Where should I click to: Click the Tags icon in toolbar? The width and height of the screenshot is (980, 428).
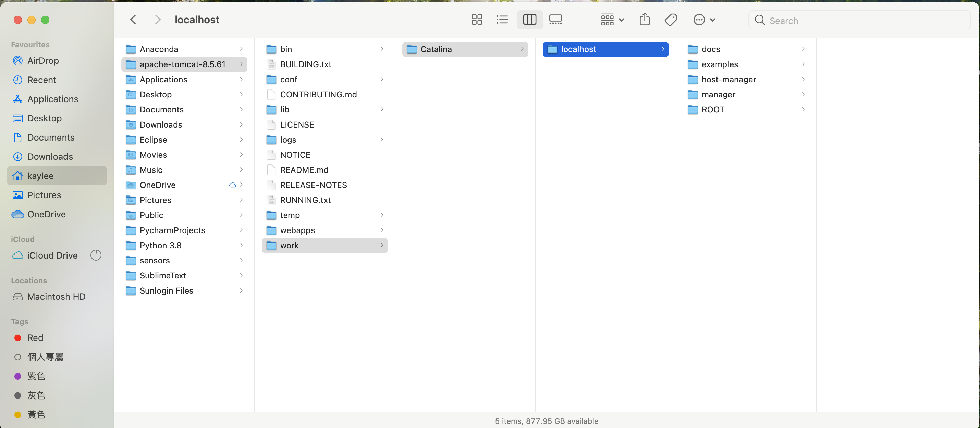pyautogui.click(x=671, y=20)
